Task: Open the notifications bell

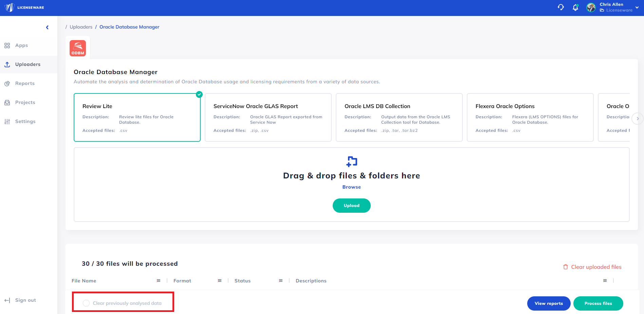Action: coord(575,7)
